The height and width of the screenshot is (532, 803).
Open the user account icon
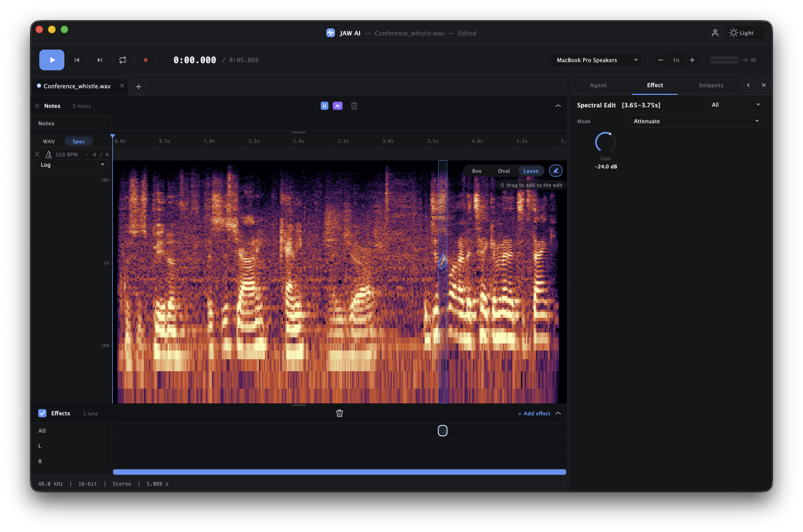(715, 33)
